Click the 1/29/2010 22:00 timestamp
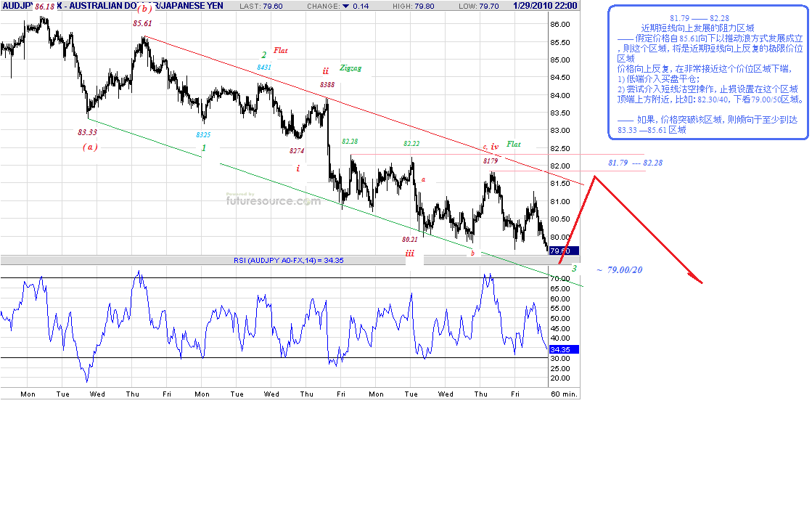The height and width of the screenshot is (520, 812). coord(545,6)
